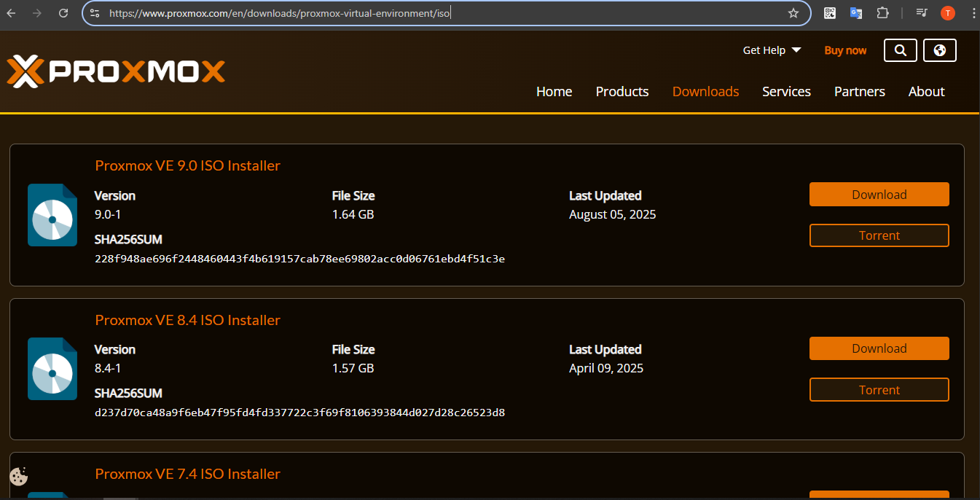Click the SHA256 hash starting with 228f948a
Image resolution: width=980 pixels, height=500 pixels.
(x=299, y=259)
